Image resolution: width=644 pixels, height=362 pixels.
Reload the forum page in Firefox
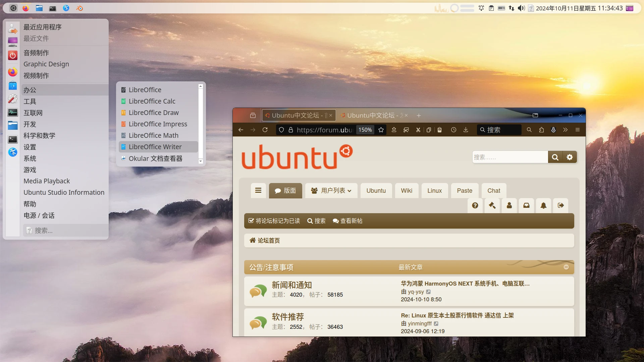tap(265, 130)
